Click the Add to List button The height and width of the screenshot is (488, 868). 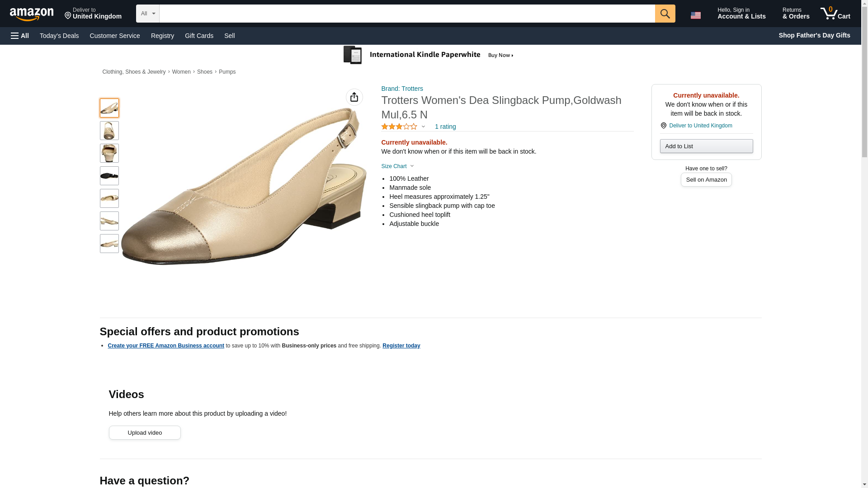coord(706,146)
